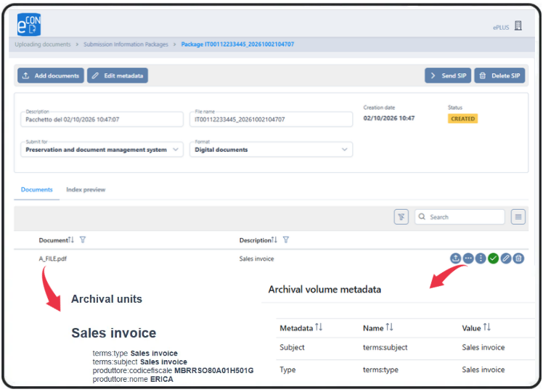Sort the Name column
This screenshot has height=392, width=543.
(389, 327)
